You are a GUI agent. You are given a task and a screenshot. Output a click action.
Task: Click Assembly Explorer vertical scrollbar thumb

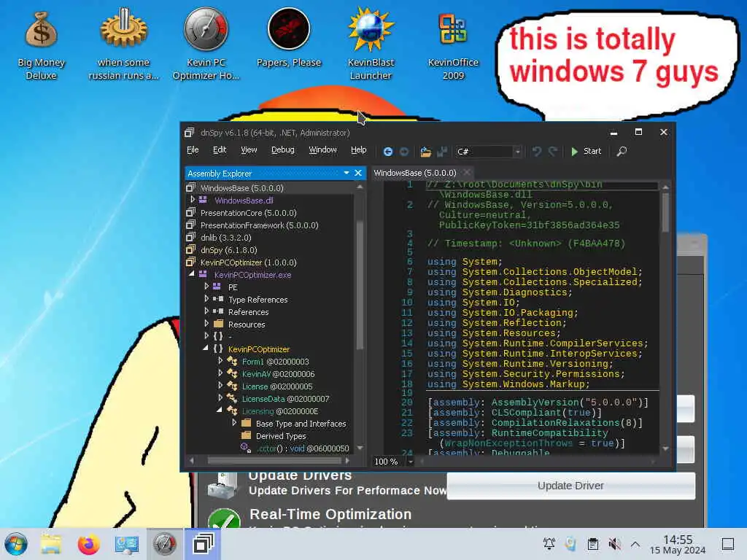coord(360,286)
